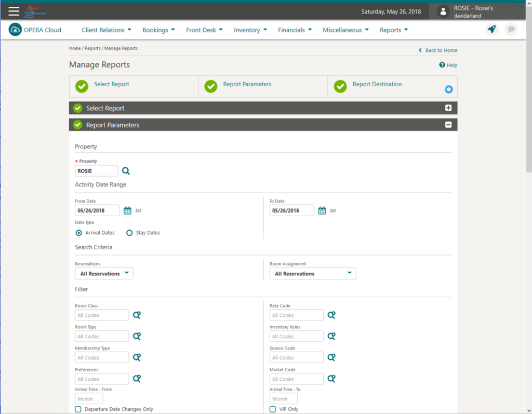This screenshot has height=414, width=532.
Task: Click the user profile avatar icon
Action: coord(443,11)
